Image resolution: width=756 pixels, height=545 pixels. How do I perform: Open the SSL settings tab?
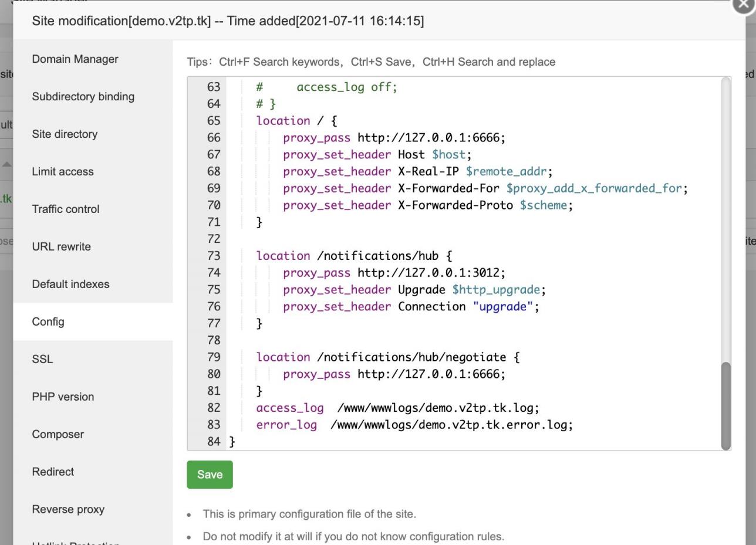coord(42,360)
